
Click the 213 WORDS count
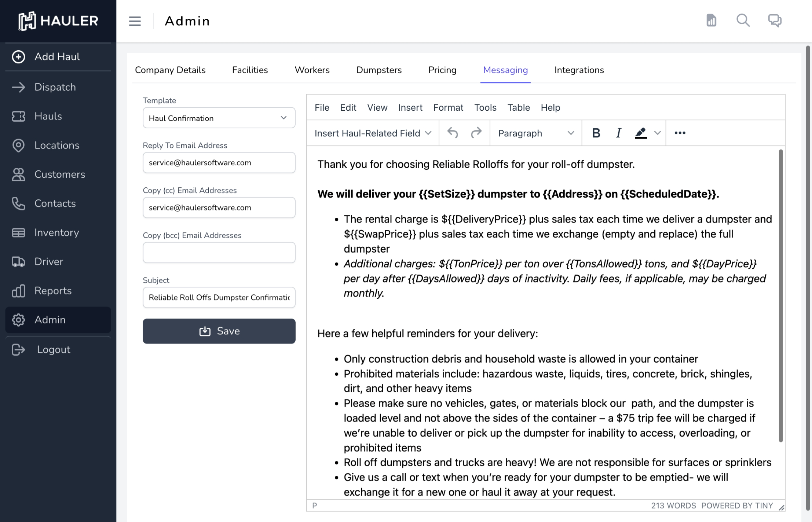(x=673, y=506)
